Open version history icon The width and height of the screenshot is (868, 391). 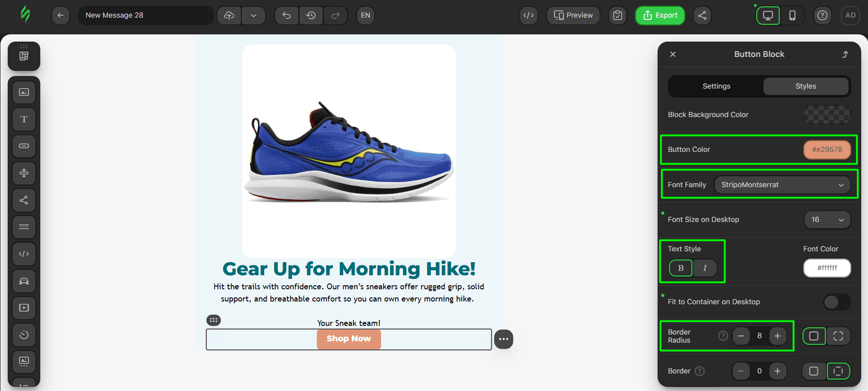(311, 15)
